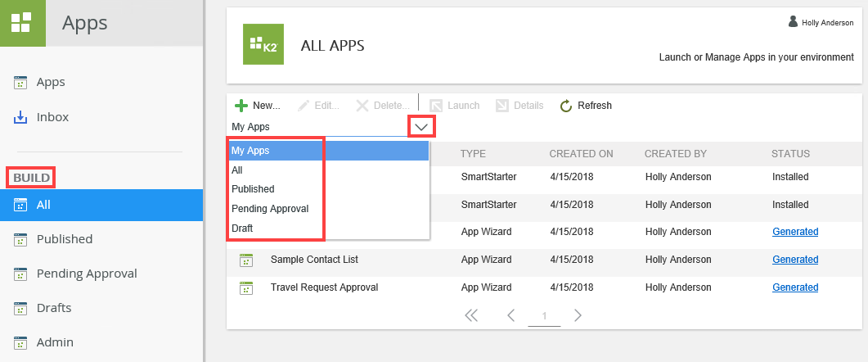Open Drafts section in sidebar
Image resolution: width=868 pixels, height=362 pixels.
pos(54,308)
